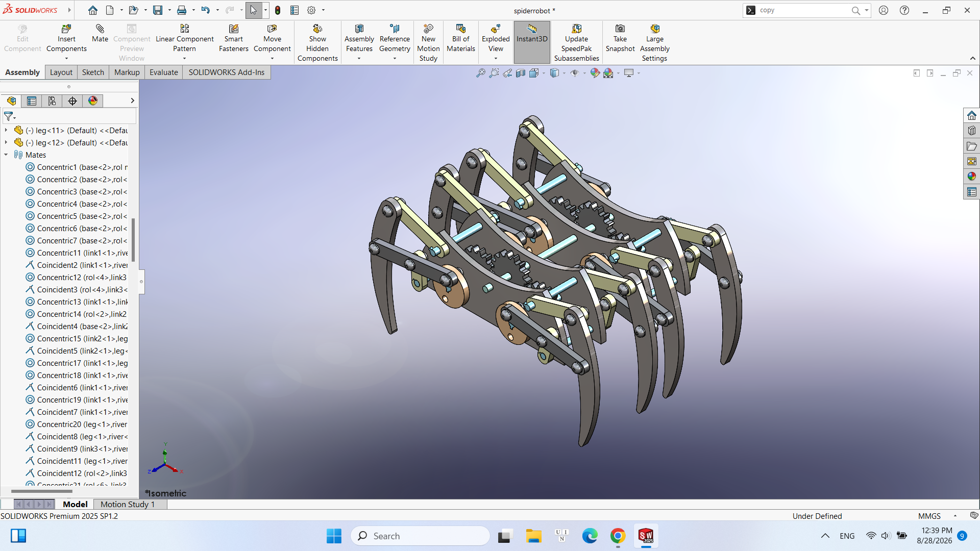Viewport: 980px width, 551px height.
Task: Switch to the Markup tab
Action: pos(127,72)
